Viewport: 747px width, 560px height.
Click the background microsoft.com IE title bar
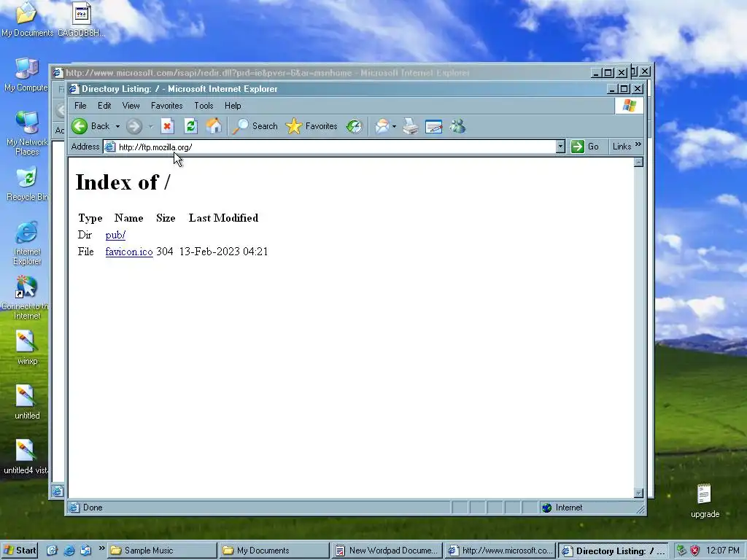pyautogui.click(x=321, y=73)
